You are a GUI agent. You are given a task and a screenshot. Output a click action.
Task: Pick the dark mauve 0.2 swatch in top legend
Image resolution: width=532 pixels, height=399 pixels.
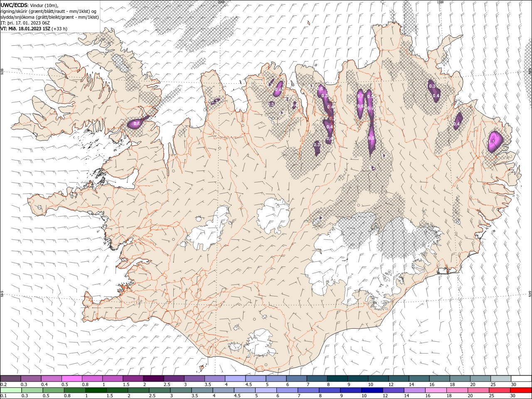point(10,379)
